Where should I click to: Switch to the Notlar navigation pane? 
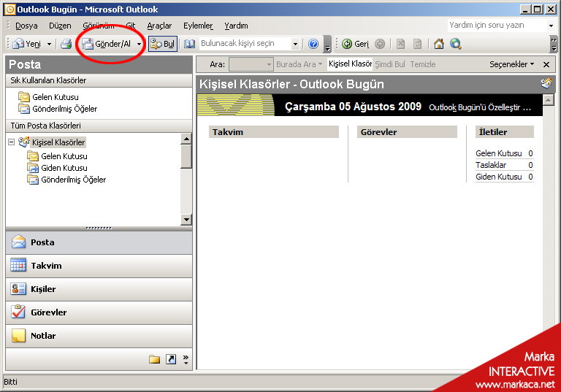99,336
